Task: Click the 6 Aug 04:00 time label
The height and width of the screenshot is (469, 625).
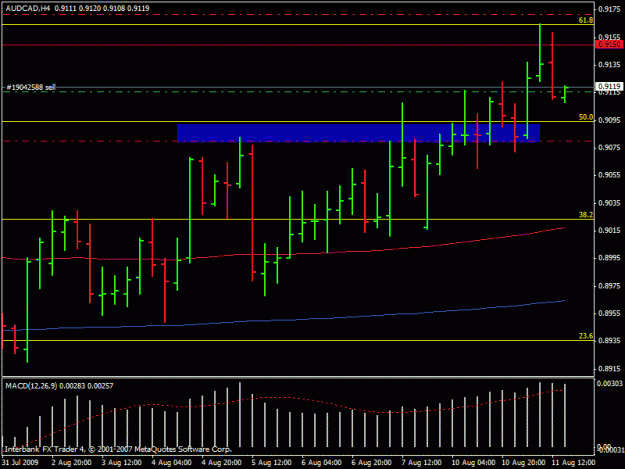Action: pyautogui.click(x=322, y=462)
